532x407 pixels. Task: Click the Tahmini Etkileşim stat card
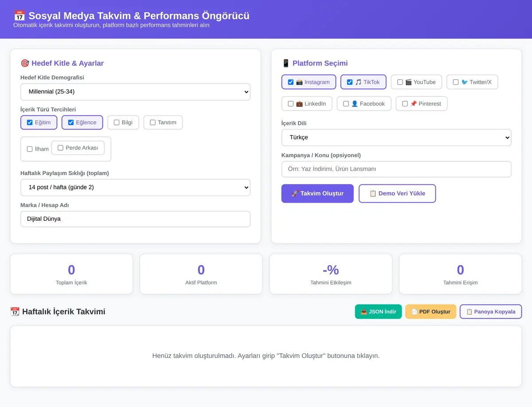331,274
